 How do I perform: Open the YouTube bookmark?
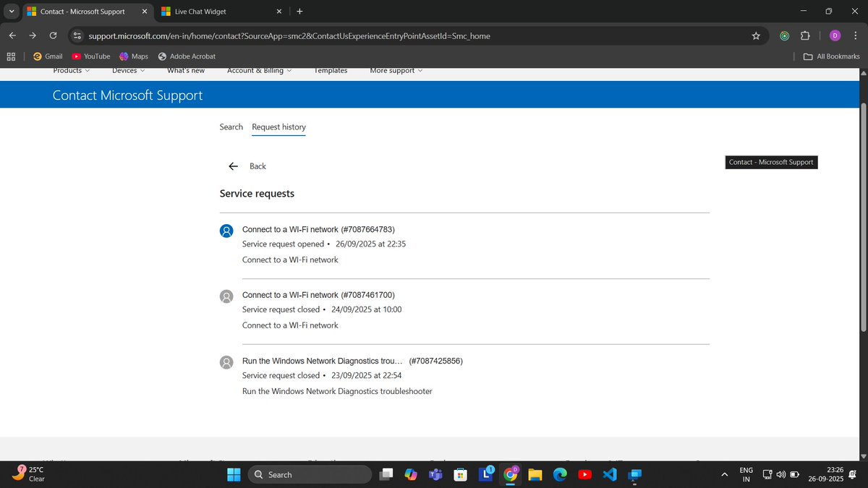tap(91, 56)
